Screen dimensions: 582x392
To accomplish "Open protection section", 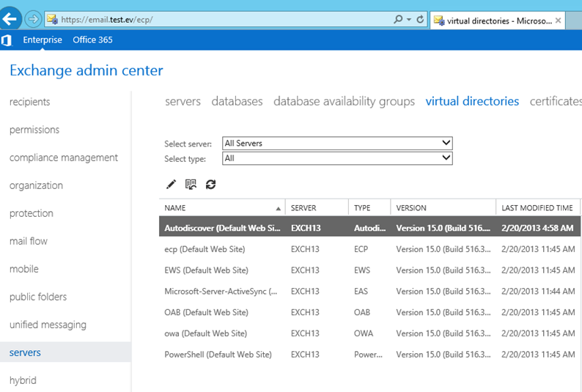I will (32, 213).
